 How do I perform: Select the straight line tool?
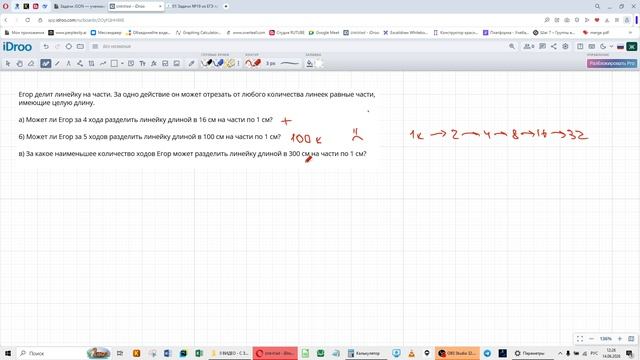[x=57, y=63]
